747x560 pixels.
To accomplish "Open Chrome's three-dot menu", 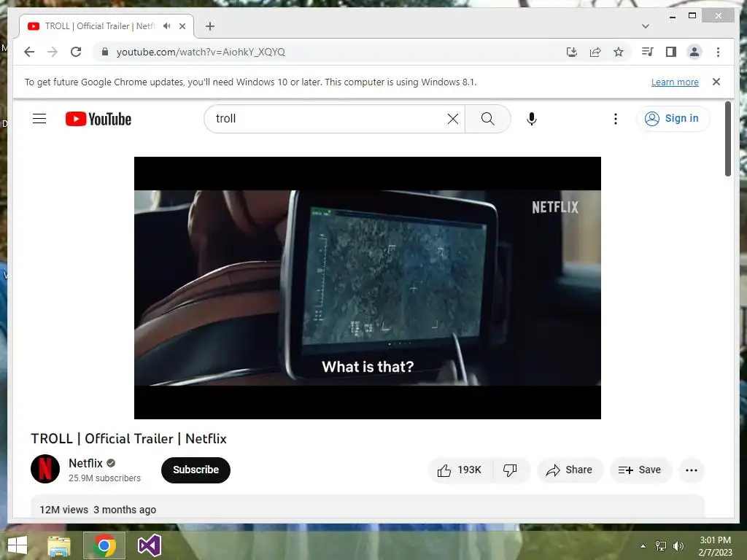I will [718, 52].
